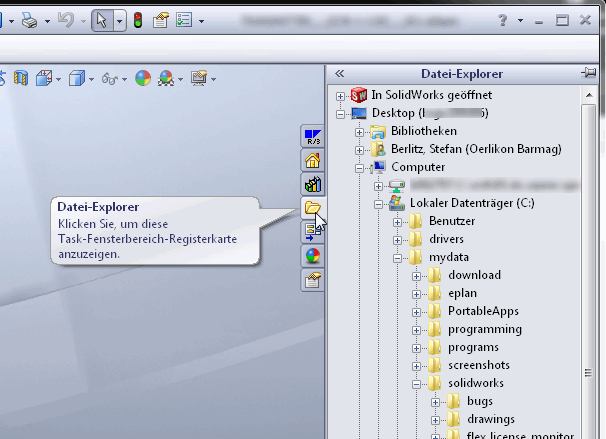The height and width of the screenshot is (439, 606).
Task: Expand the eplan folder
Action: 416,294
